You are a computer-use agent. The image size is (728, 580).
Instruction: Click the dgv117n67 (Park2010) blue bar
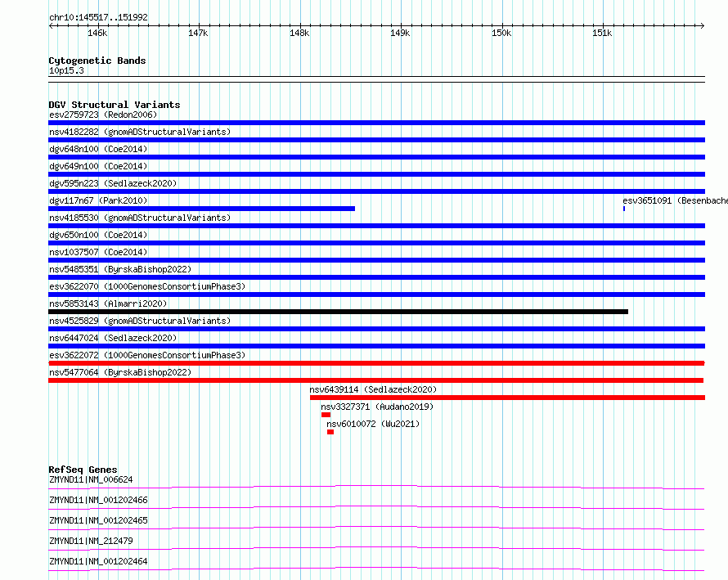coord(201,209)
